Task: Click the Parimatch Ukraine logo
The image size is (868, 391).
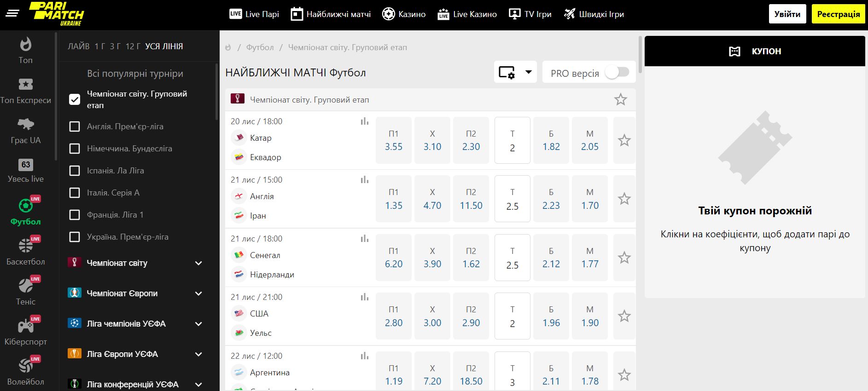Action: [57, 14]
